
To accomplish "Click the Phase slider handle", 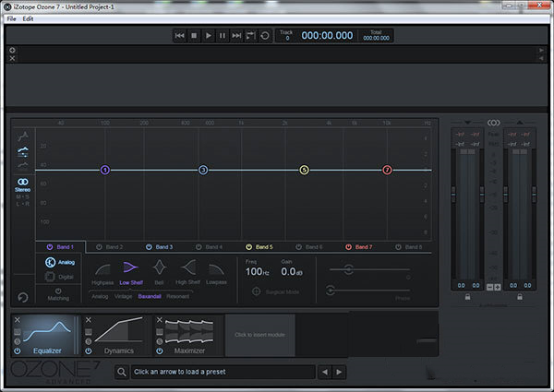I will 331,291.
